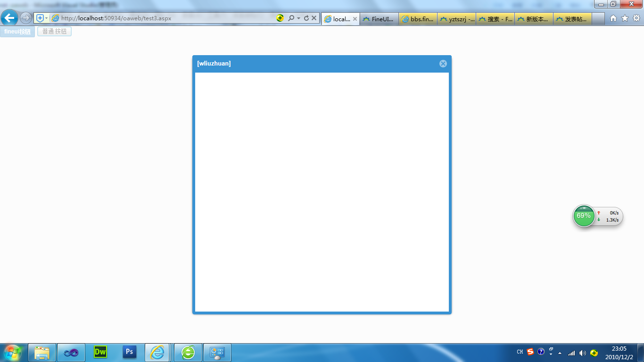This screenshot has height=362, width=644.
Task: Switch to the bbs.fin... browser tab
Action: click(418, 19)
